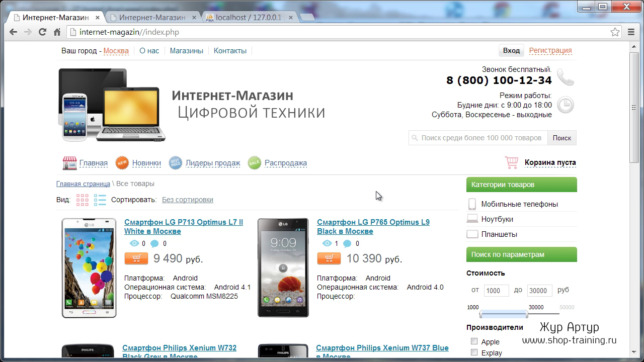
Task: Click the clock icon by Режим работы
Action: [566, 105]
